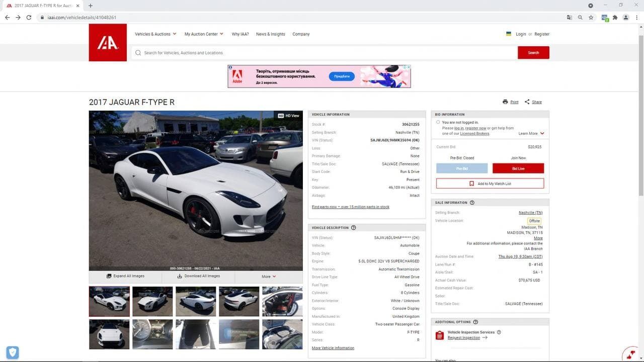This screenshot has width=644, height=362.
Task: Click the Print icon
Action: click(x=505, y=102)
